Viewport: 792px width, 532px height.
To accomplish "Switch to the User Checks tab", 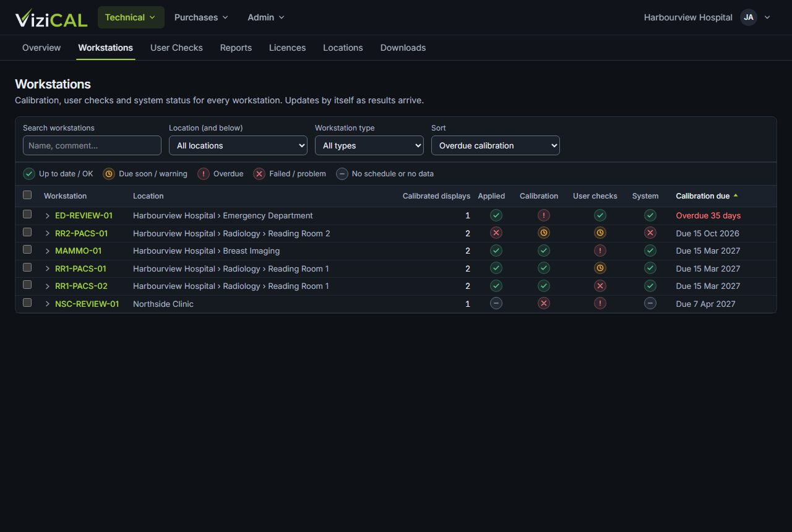I will tap(176, 48).
